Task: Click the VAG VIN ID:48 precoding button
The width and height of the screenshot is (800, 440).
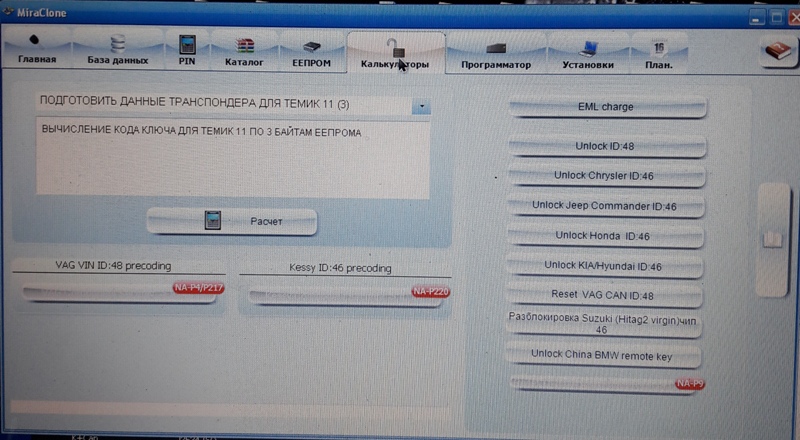Action: 120,294
